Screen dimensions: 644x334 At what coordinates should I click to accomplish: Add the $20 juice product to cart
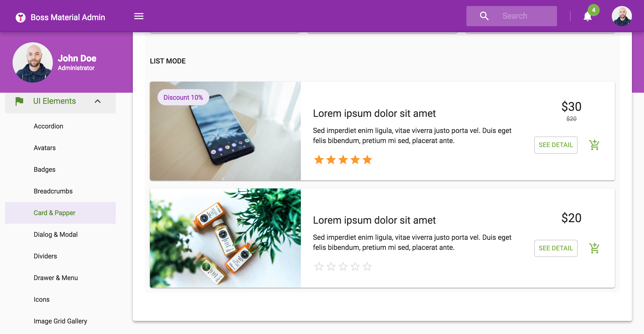[594, 248]
